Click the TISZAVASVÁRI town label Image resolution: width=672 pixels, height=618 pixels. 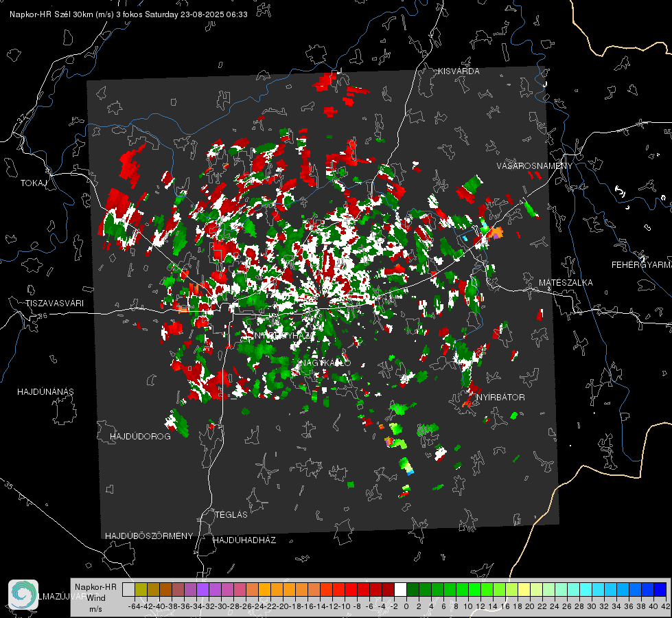55,304
